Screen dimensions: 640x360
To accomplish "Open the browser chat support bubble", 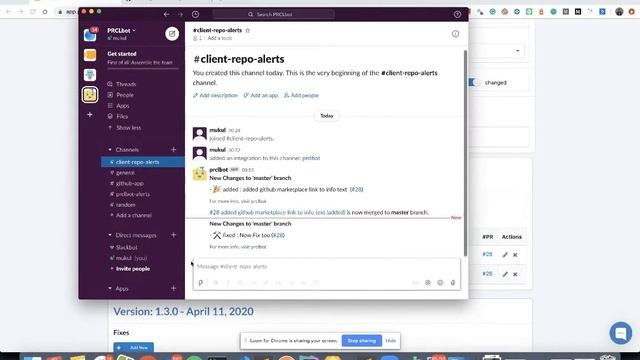I will pyautogui.click(x=620, y=333).
